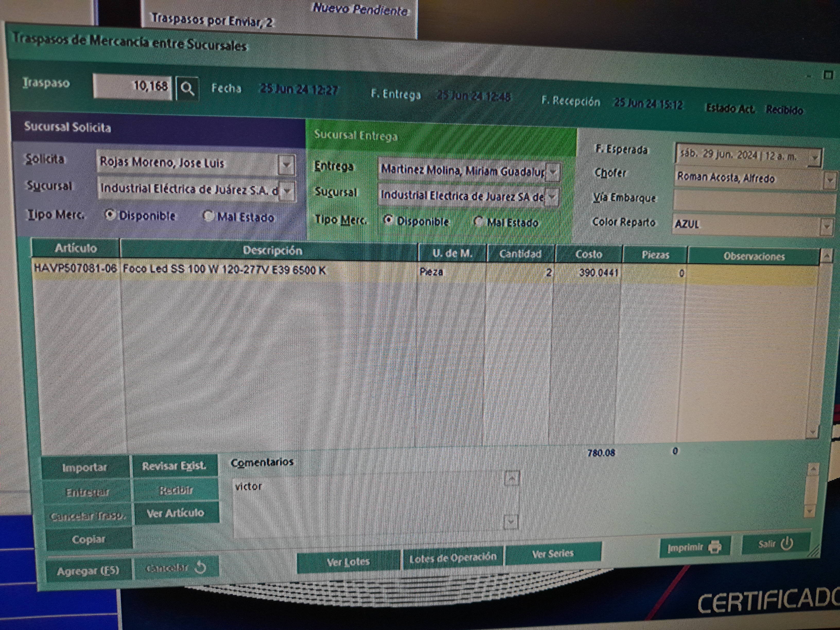Click the Agregar (F5) button
This screenshot has height=630, width=840.
coord(89,571)
